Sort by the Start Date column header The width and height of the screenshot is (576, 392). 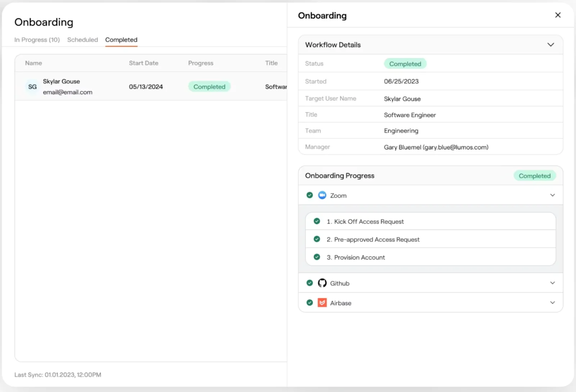144,63
